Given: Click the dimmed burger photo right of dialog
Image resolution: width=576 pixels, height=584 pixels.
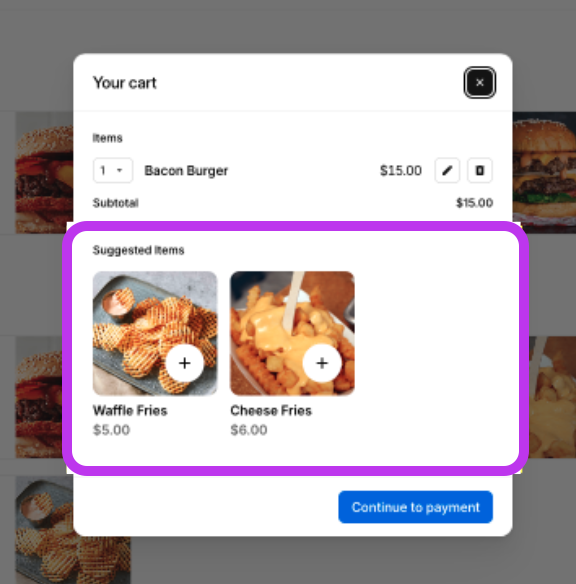Looking at the screenshot, I should point(544,172).
